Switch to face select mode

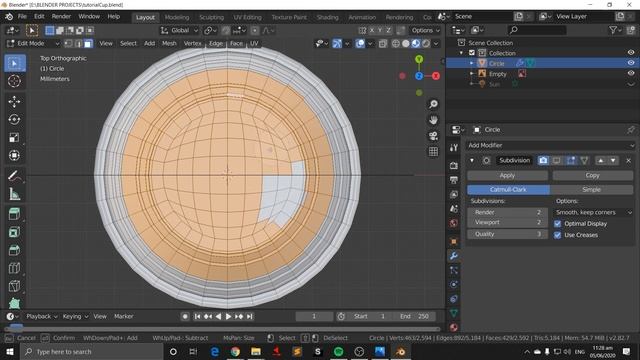tap(88, 43)
